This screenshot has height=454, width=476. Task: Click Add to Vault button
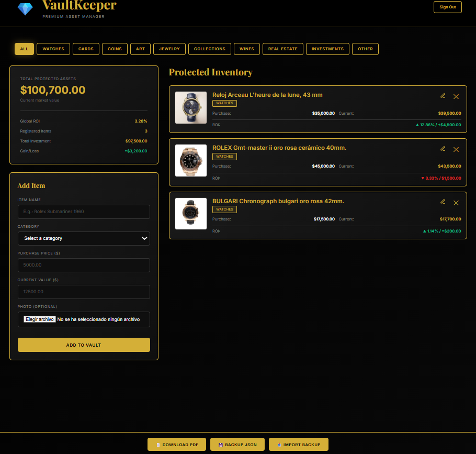[x=84, y=345]
